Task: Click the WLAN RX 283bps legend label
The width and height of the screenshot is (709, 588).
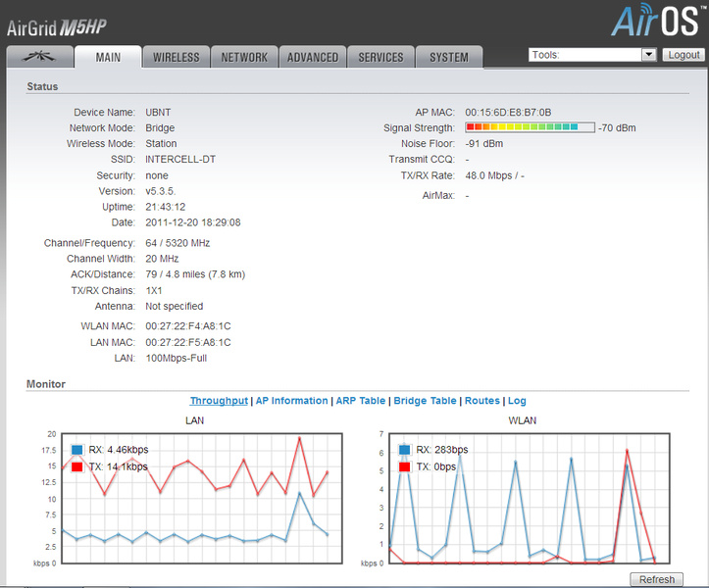Action: pyautogui.click(x=442, y=450)
